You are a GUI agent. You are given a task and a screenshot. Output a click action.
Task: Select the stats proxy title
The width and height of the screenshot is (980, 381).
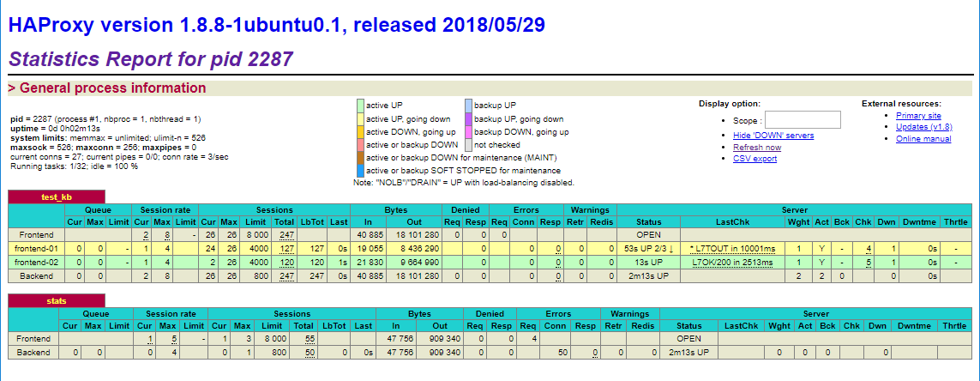[x=57, y=301]
